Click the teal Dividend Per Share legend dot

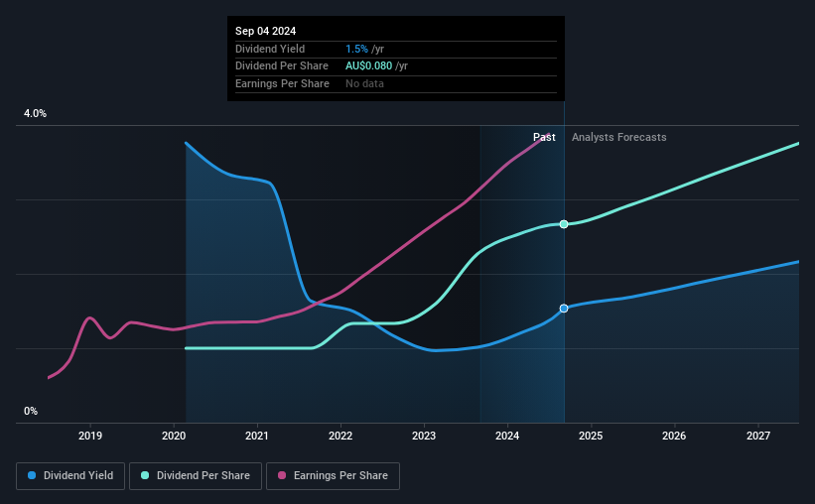[x=145, y=475]
